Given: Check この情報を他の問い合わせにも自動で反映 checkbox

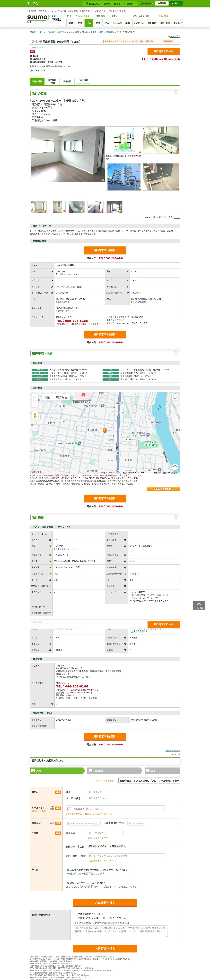Looking at the screenshot, I should pyautogui.click(x=68, y=870).
